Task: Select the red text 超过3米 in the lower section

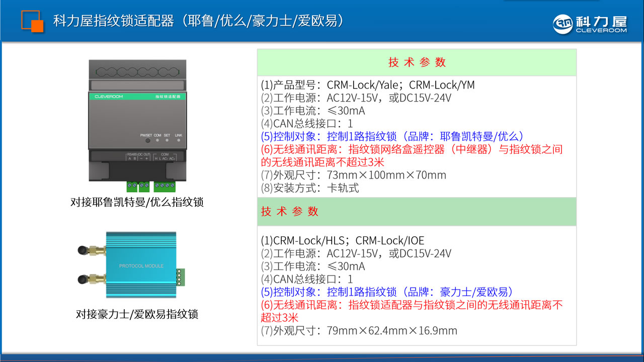Action: (280, 318)
